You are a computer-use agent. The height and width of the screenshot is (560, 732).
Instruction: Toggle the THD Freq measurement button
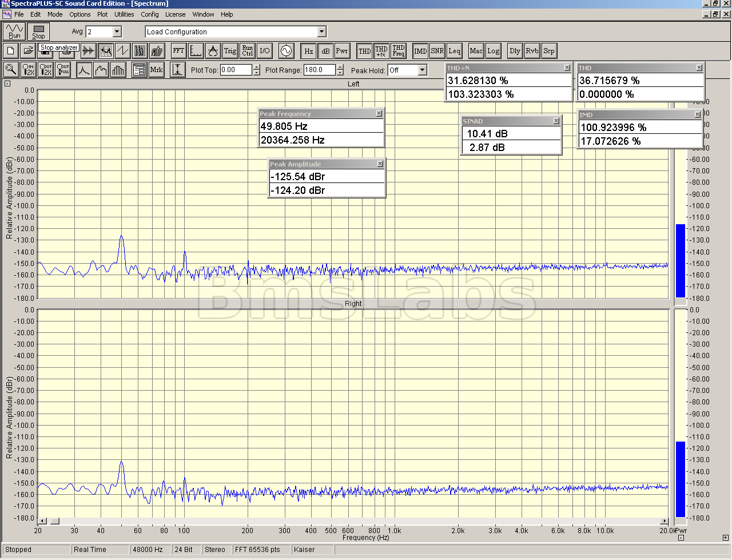pos(399,51)
